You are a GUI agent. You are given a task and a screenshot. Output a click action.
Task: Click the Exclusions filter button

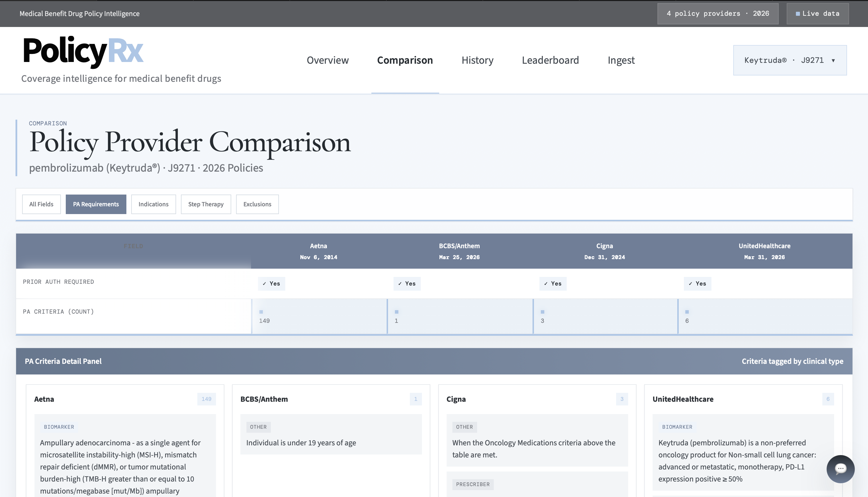pos(257,204)
